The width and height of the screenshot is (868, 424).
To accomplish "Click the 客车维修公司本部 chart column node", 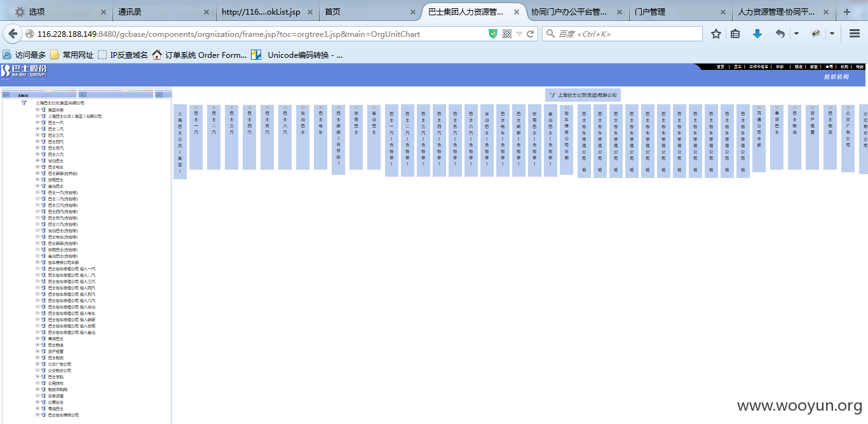I will tap(566, 140).
